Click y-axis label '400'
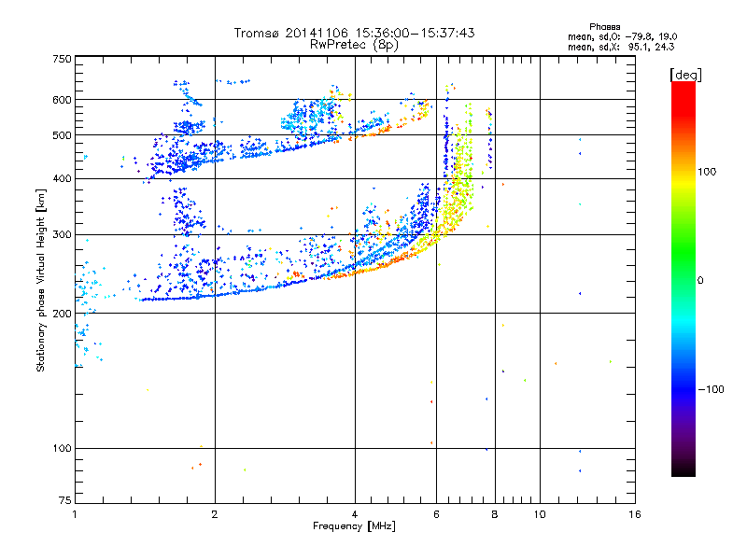Viewport: 747px width, 560px height. click(x=62, y=178)
